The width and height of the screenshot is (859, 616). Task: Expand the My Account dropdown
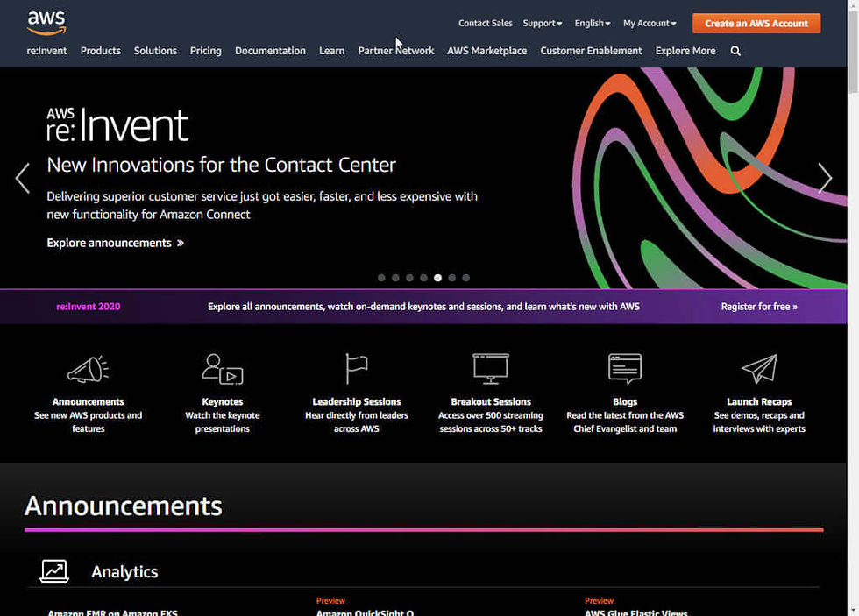tap(650, 23)
